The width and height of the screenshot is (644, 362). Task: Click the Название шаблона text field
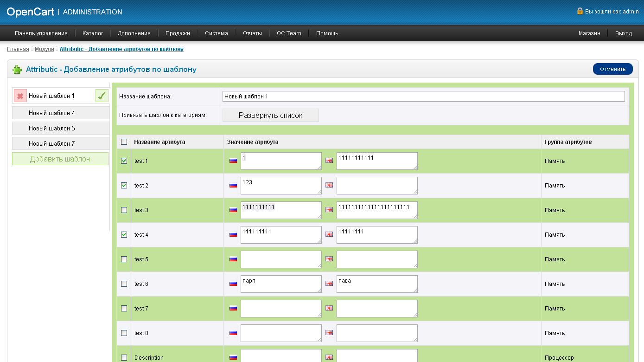(x=423, y=97)
